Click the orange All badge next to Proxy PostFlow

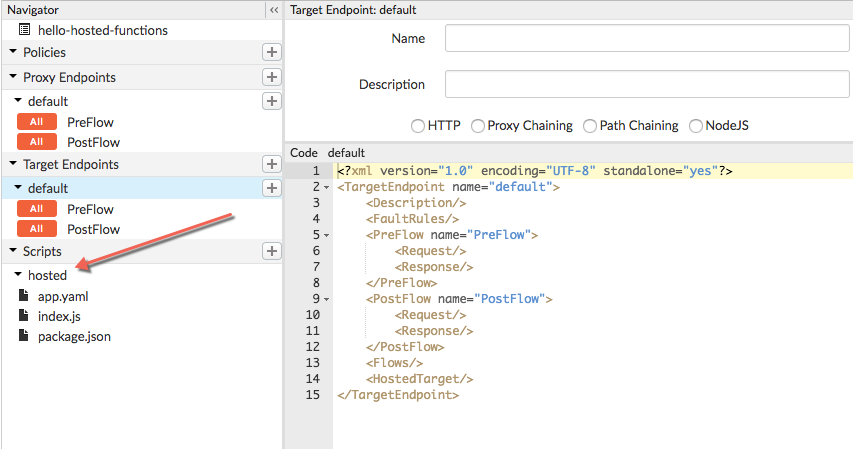point(36,142)
